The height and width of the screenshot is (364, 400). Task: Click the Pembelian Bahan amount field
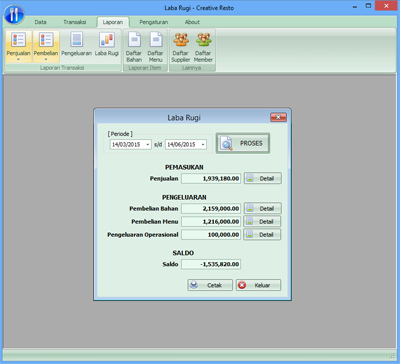point(211,208)
